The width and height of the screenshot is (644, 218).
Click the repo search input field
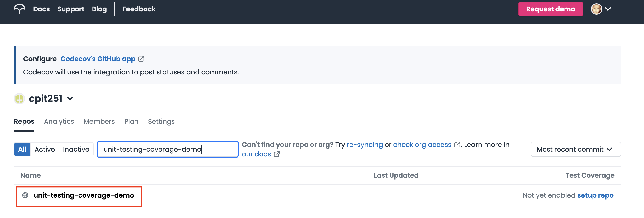pos(168,149)
